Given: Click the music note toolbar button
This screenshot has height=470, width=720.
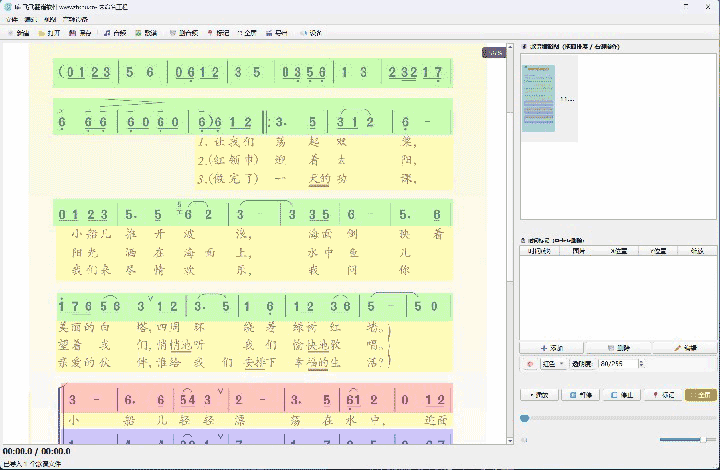Looking at the screenshot, I should tap(115, 33).
